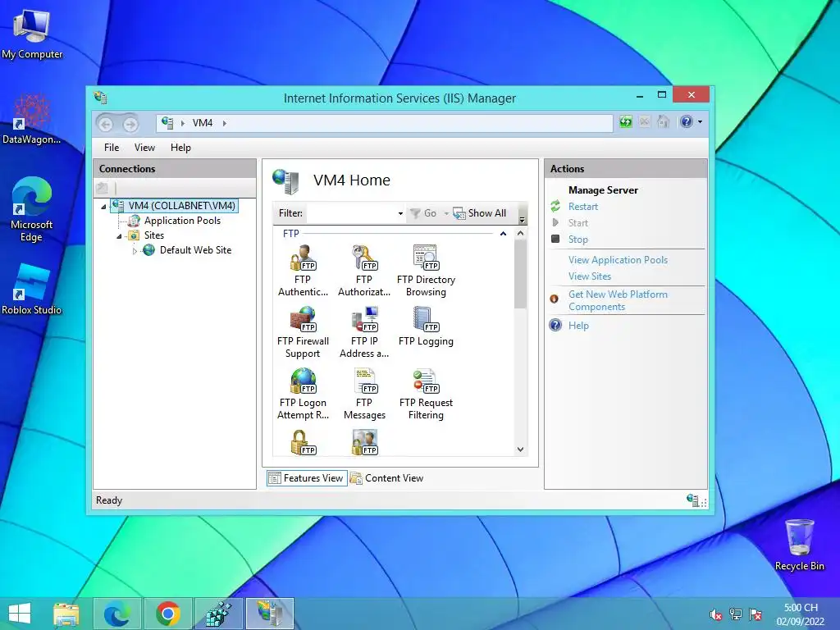This screenshot has height=630, width=840.
Task: Click the Go filter button
Action: click(x=423, y=213)
